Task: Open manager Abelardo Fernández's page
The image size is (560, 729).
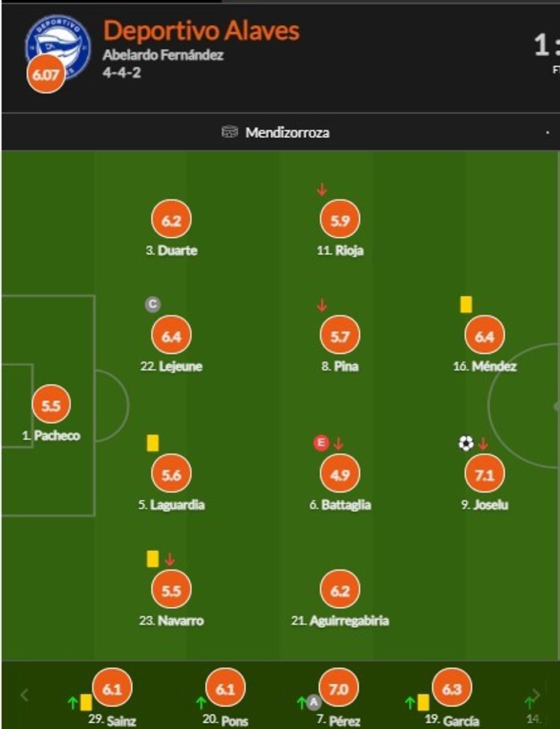Action: coord(163,55)
